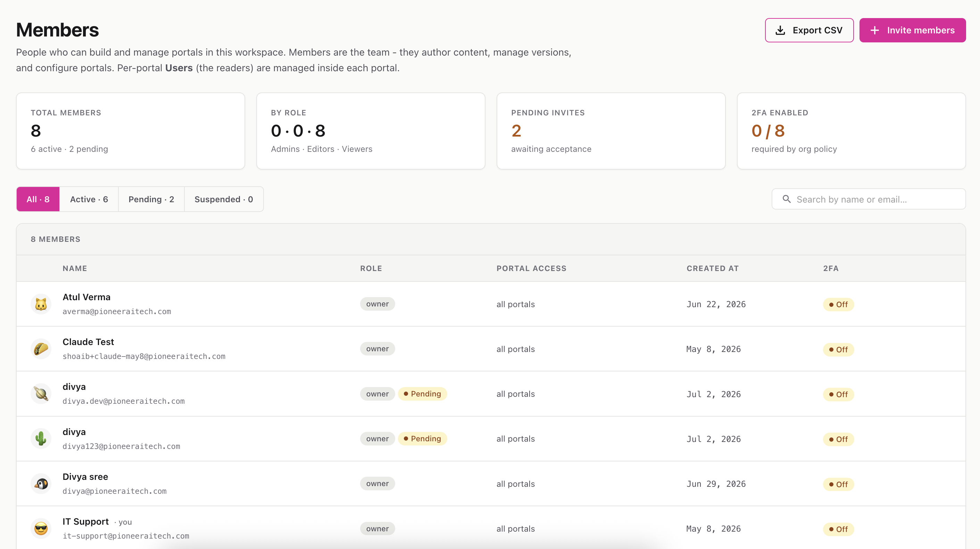Screen dimensions: 980x549
Task: Click the name Divya sree
Action: [85, 477]
